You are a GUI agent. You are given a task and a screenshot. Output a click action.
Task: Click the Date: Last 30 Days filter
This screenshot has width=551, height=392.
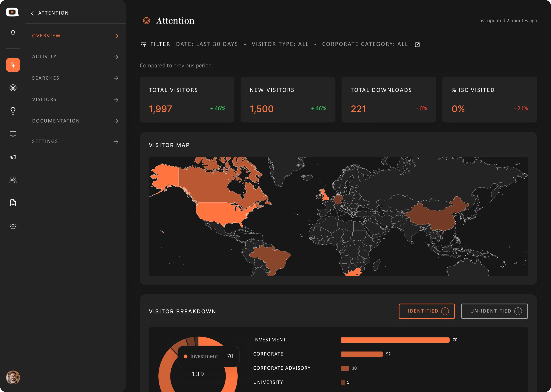207,44
